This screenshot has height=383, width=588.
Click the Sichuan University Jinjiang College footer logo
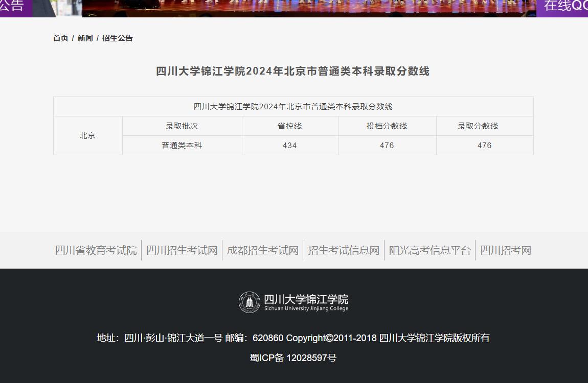pos(293,302)
